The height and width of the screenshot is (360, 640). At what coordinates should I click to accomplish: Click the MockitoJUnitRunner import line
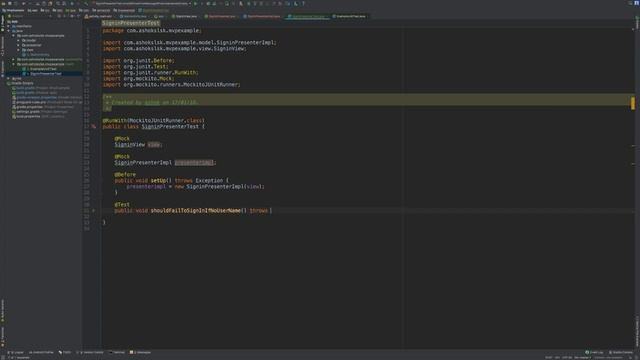171,84
